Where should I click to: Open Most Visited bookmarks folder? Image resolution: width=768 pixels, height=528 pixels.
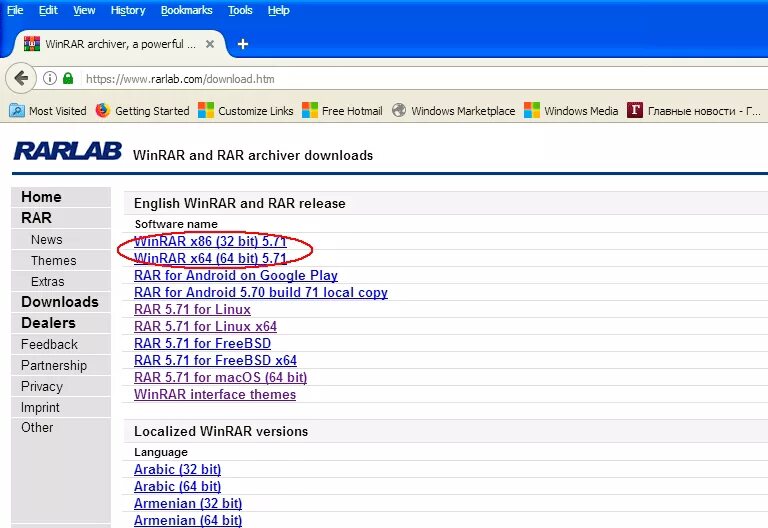click(48, 111)
